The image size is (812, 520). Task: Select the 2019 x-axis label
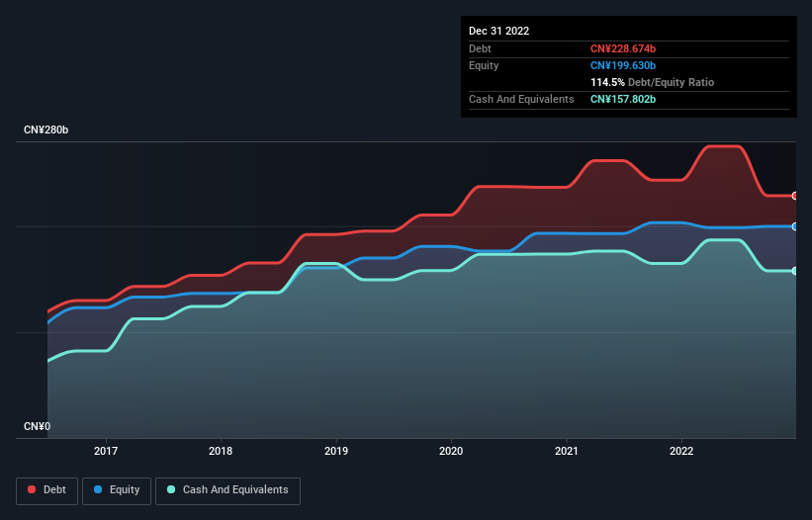(336, 451)
